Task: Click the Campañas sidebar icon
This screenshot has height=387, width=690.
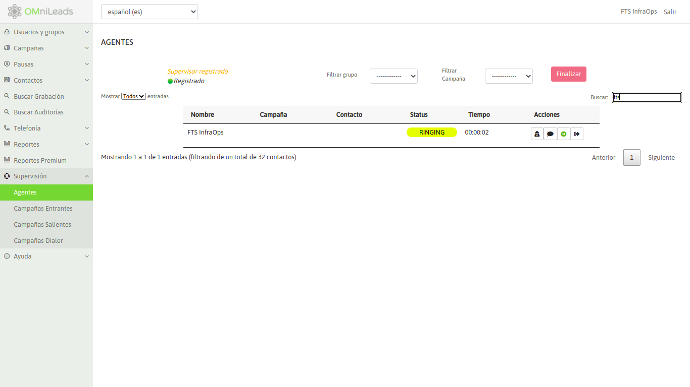Action: 7,48
